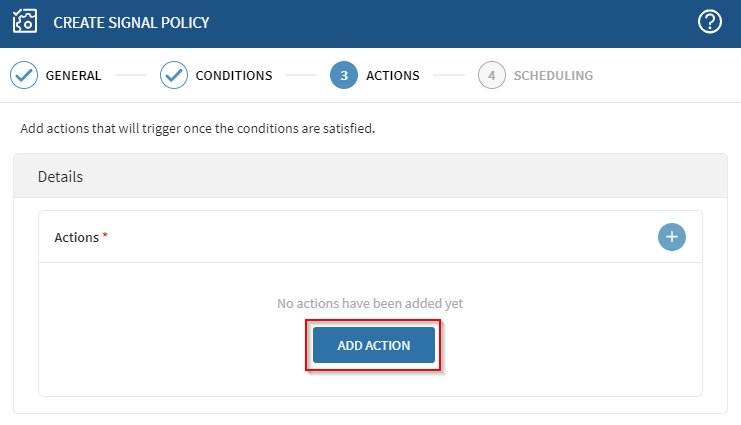741x425 pixels.
Task: Click the connector line between Actions and Scheduling
Action: 448,75
